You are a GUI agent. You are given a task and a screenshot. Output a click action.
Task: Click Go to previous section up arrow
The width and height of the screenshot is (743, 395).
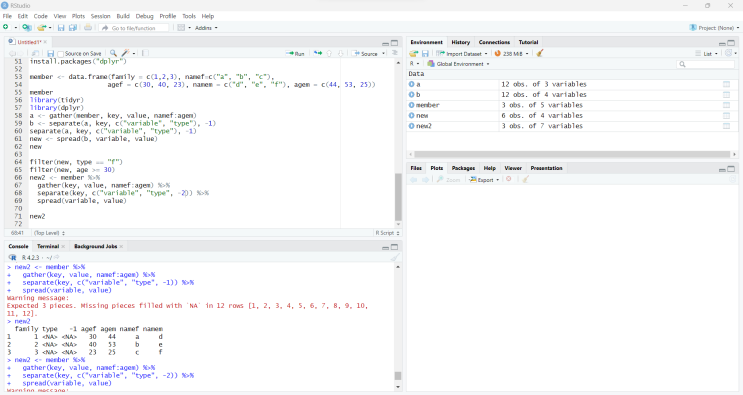tap(329, 53)
